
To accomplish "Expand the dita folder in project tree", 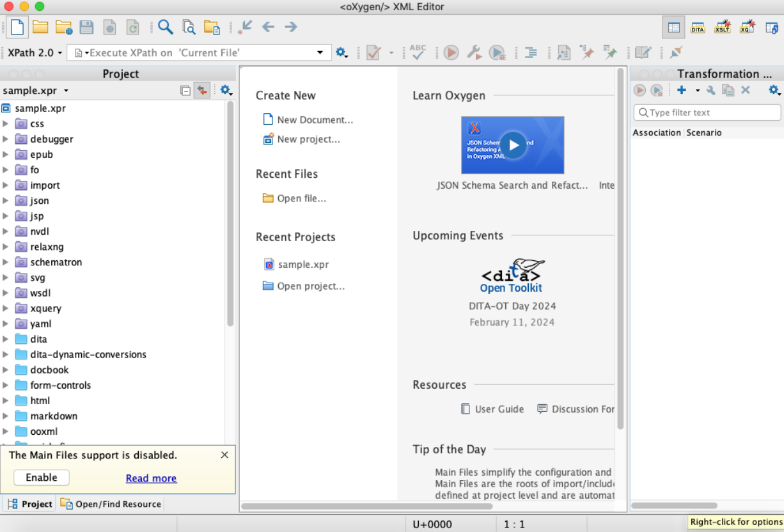I will (x=6, y=339).
